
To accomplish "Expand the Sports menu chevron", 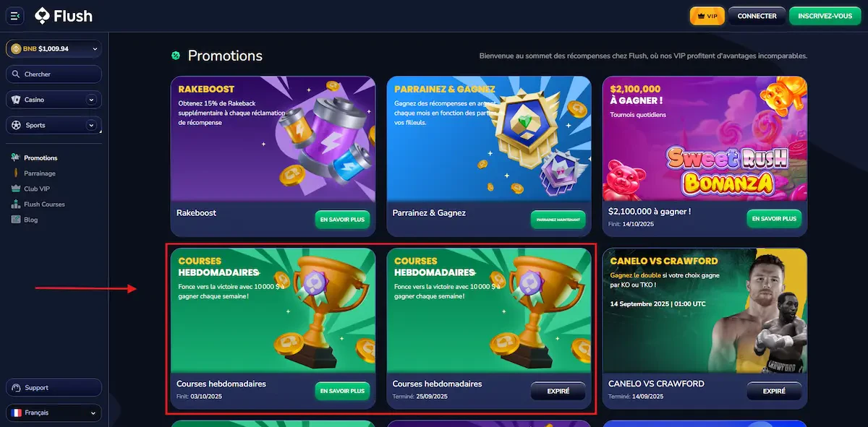I will 91,126.
